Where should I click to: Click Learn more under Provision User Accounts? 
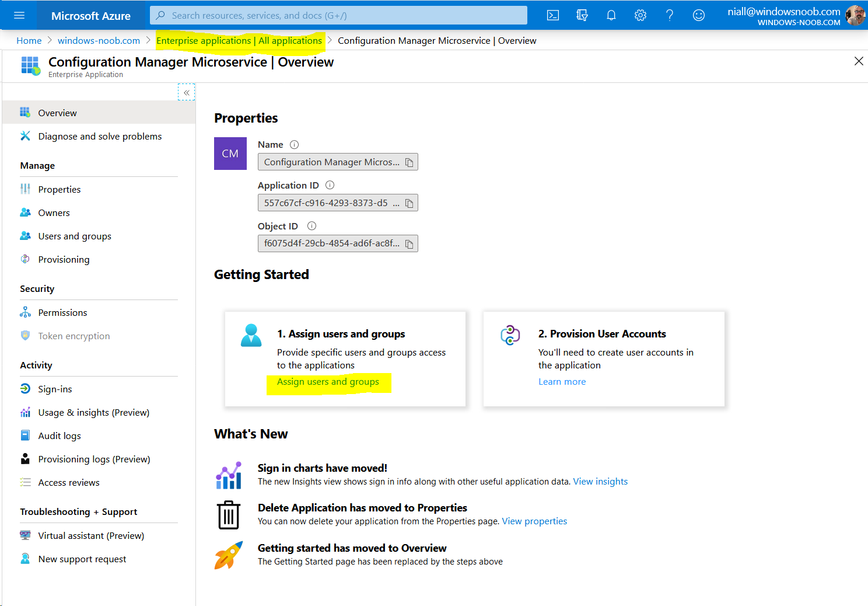(562, 381)
